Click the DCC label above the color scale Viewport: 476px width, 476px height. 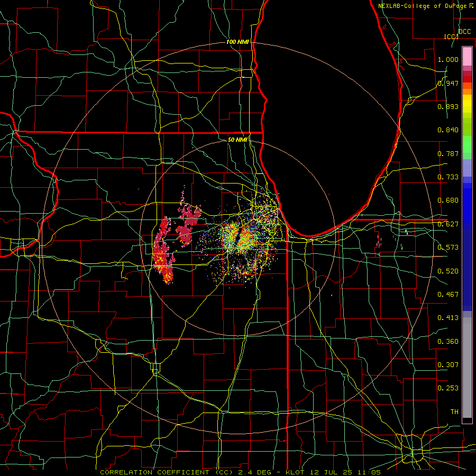pos(464,32)
